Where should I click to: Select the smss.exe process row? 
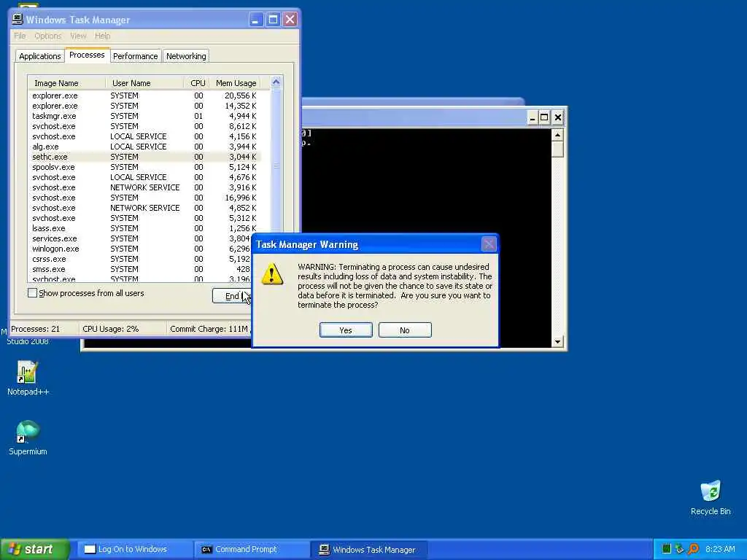tap(140, 269)
